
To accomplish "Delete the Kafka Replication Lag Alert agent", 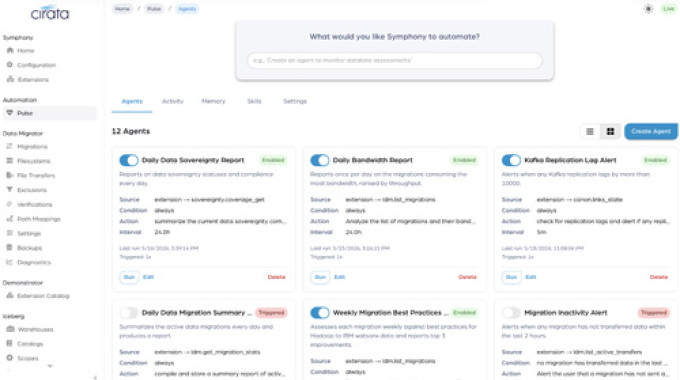I will click(658, 277).
